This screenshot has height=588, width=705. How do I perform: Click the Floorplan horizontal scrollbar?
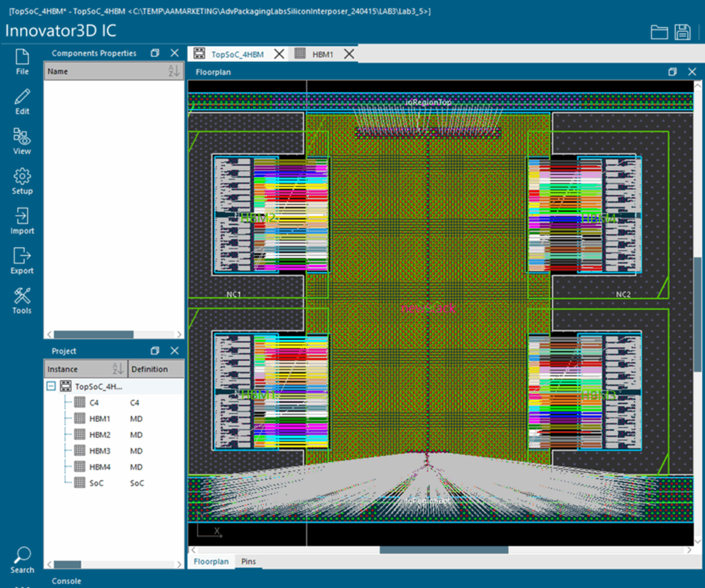(x=443, y=549)
